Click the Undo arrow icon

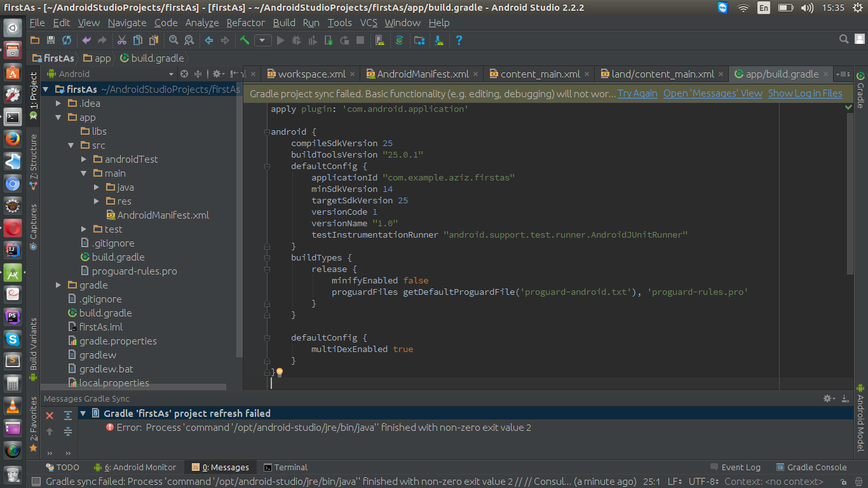point(86,40)
